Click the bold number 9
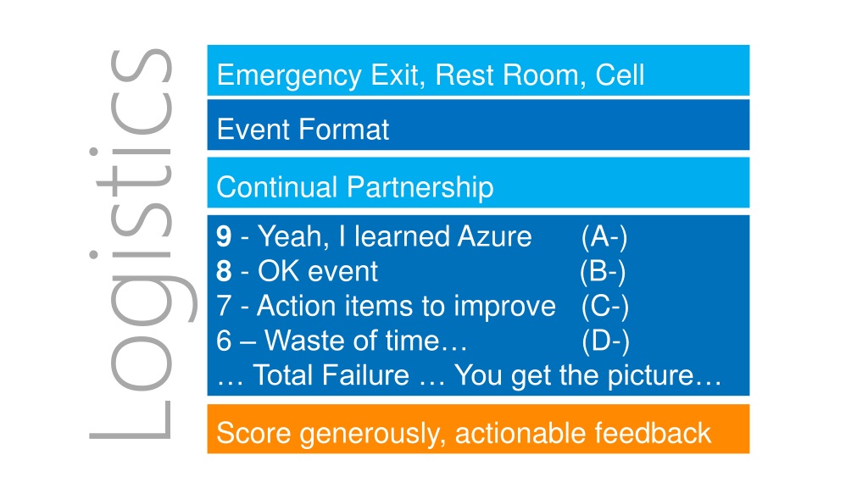The height and width of the screenshot is (488, 868). [224, 237]
